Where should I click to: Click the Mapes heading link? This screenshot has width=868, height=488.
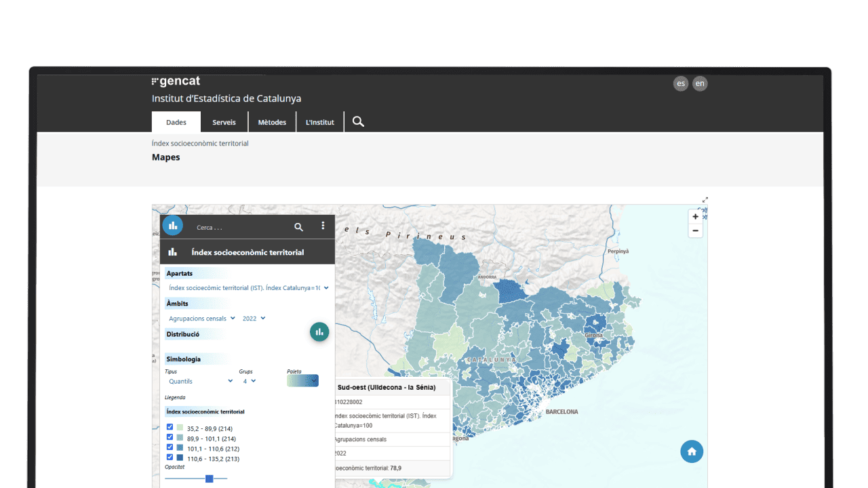coord(165,157)
